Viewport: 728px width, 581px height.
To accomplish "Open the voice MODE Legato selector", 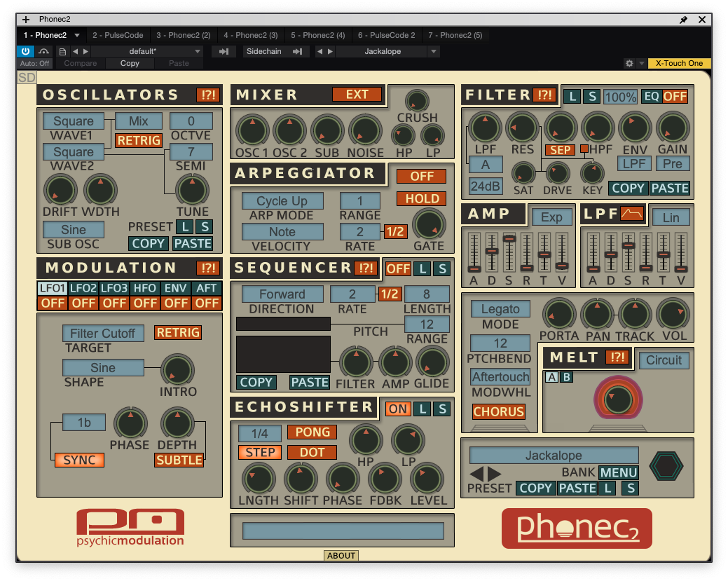I will coord(500,309).
